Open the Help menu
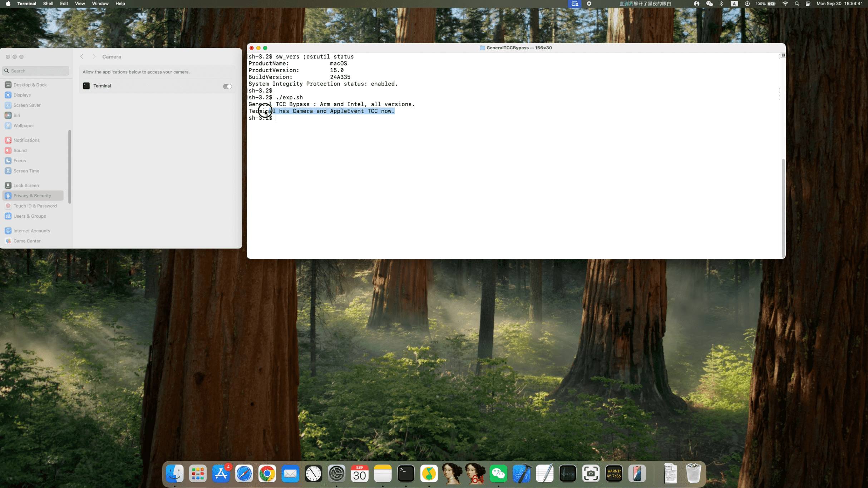 (x=120, y=4)
